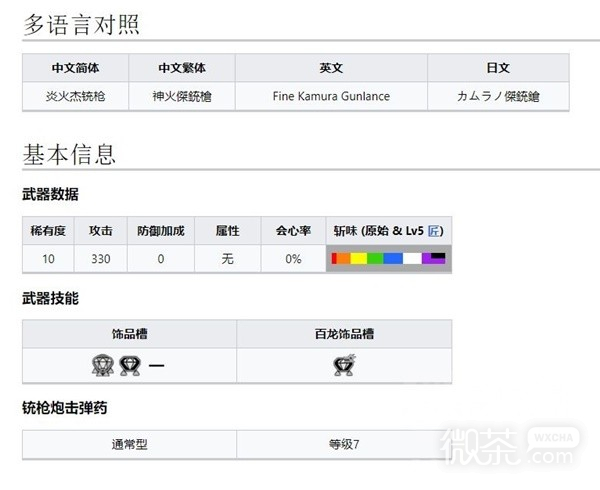The height and width of the screenshot is (490, 600).
Task: Select the attack value 330
Action: pyautogui.click(x=101, y=259)
